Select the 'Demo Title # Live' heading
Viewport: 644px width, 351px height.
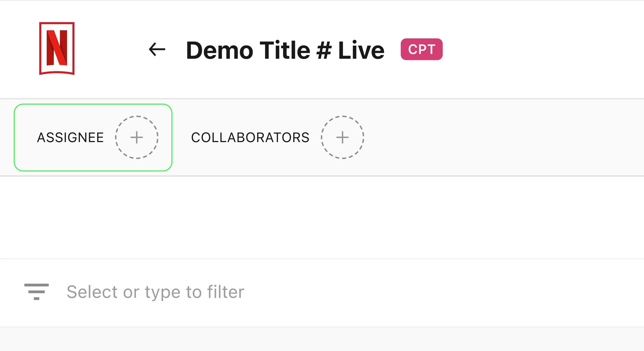[285, 50]
